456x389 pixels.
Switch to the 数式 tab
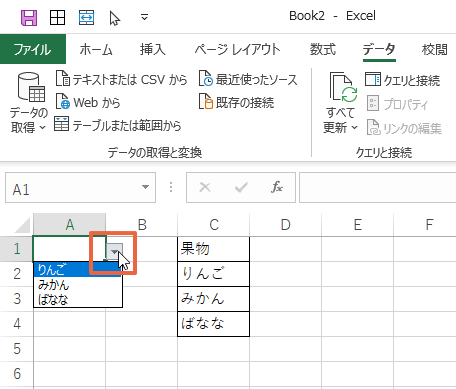[x=323, y=50]
